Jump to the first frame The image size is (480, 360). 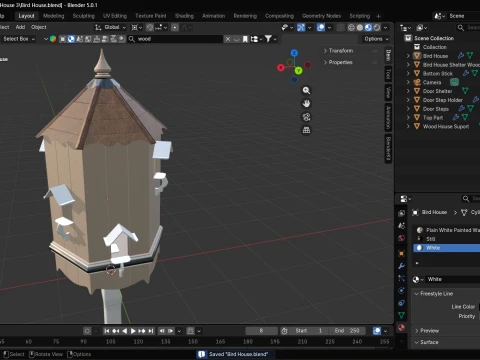coord(106,331)
